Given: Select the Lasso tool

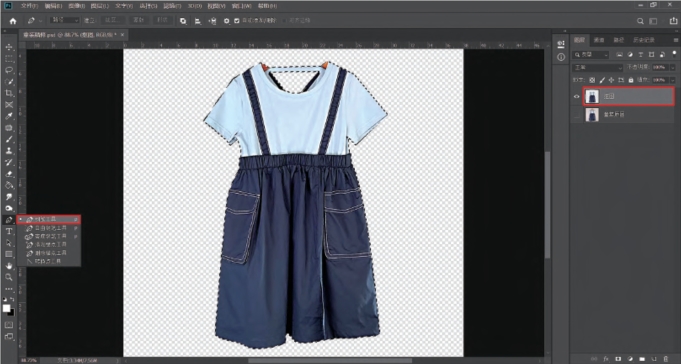Looking at the screenshot, I should tap(9, 70).
